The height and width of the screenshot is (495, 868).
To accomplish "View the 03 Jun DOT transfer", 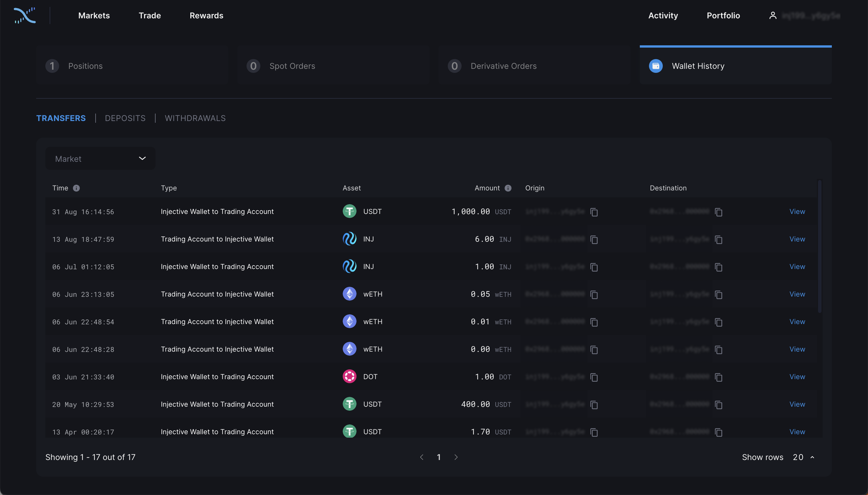I will [x=797, y=377].
